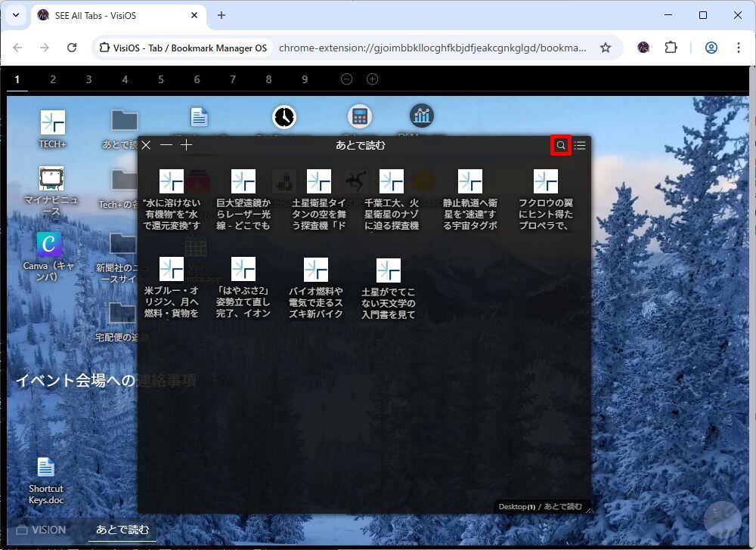This screenshot has height=550, width=756.
Task: Click the round widget at desktop bottom-right
Action: click(x=723, y=520)
